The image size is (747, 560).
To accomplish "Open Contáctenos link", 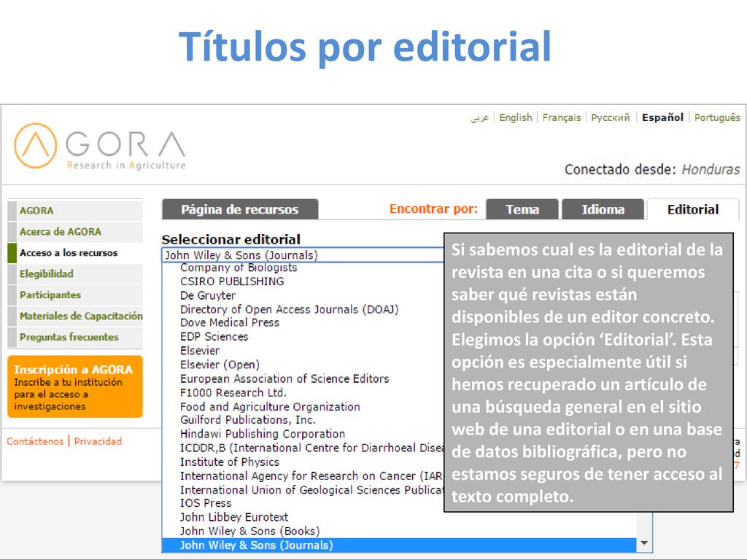I will pyautogui.click(x=35, y=441).
